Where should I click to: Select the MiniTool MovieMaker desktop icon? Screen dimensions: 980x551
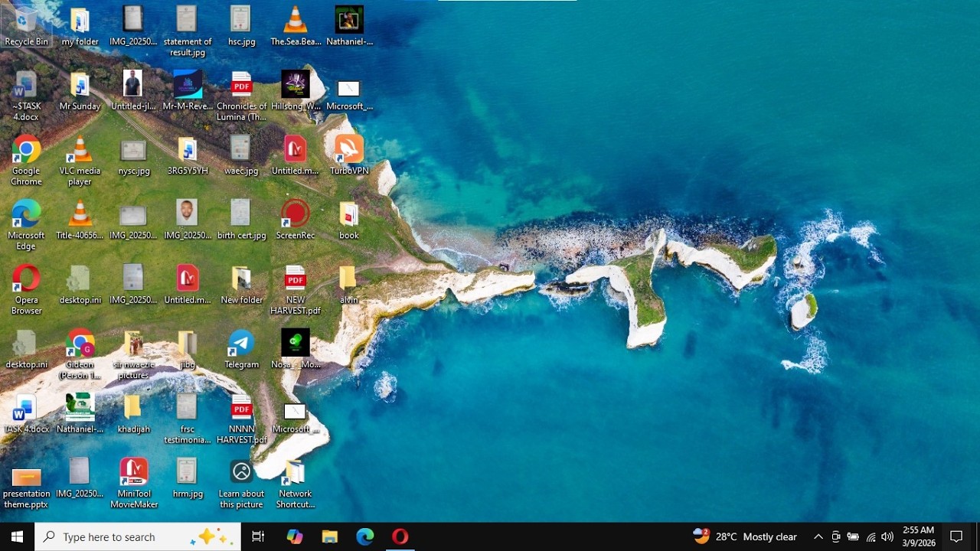134,484
